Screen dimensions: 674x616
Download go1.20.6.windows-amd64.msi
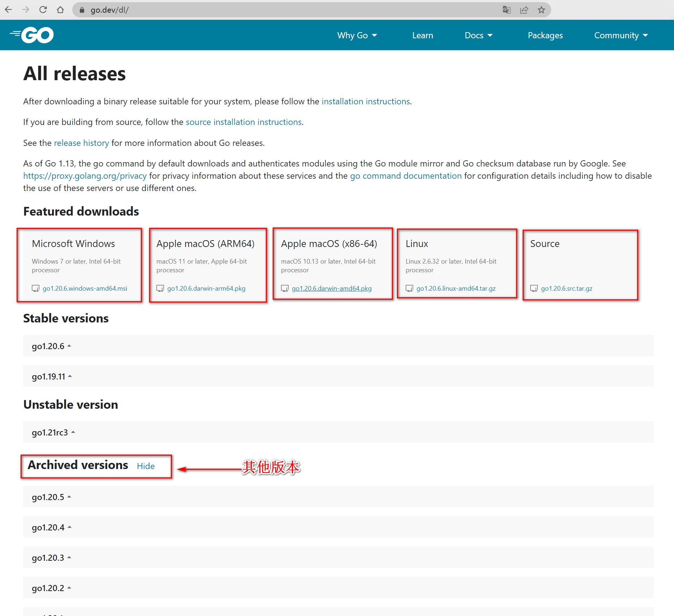click(x=85, y=288)
